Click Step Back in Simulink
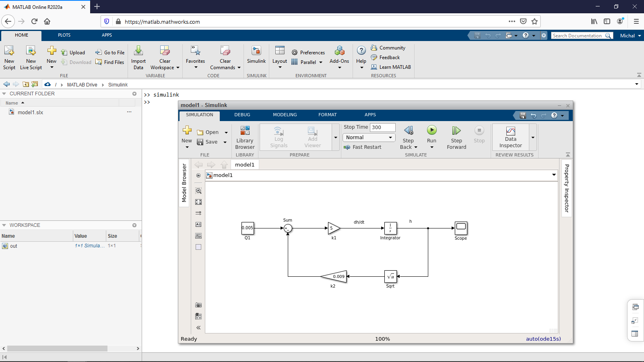 pyautogui.click(x=409, y=137)
